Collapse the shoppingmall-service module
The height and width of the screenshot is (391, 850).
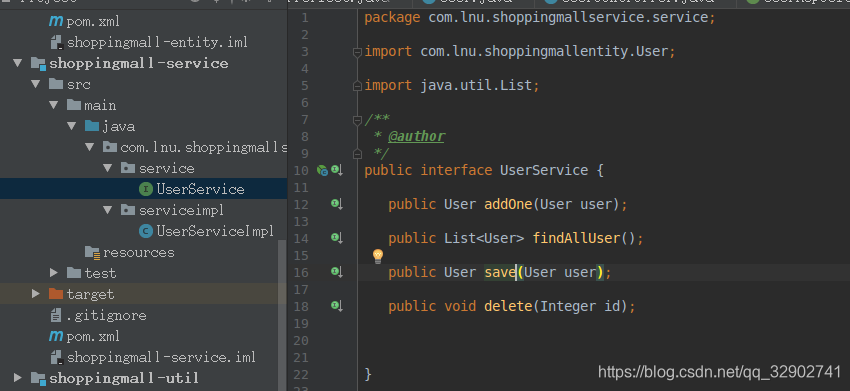point(18,63)
